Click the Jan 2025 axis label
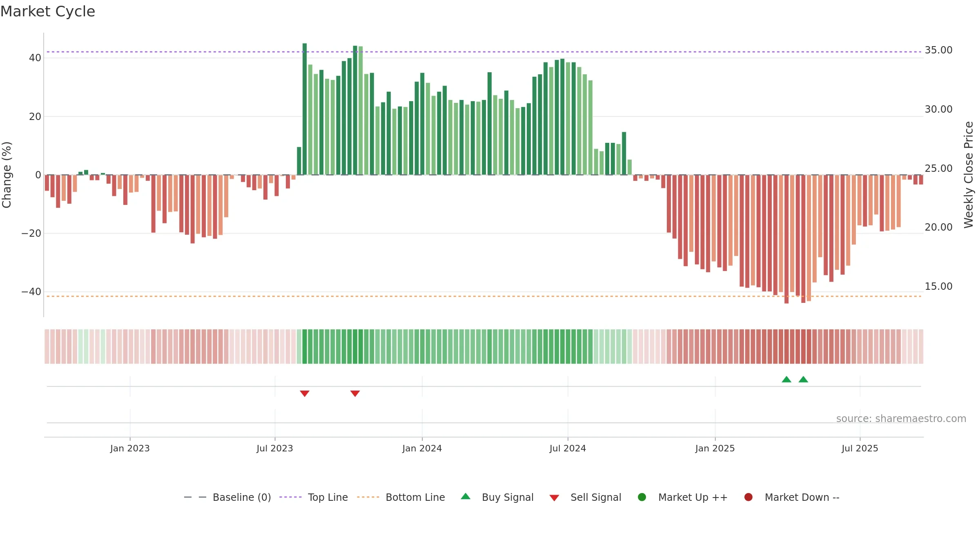The height and width of the screenshot is (551, 980). (x=715, y=448)
